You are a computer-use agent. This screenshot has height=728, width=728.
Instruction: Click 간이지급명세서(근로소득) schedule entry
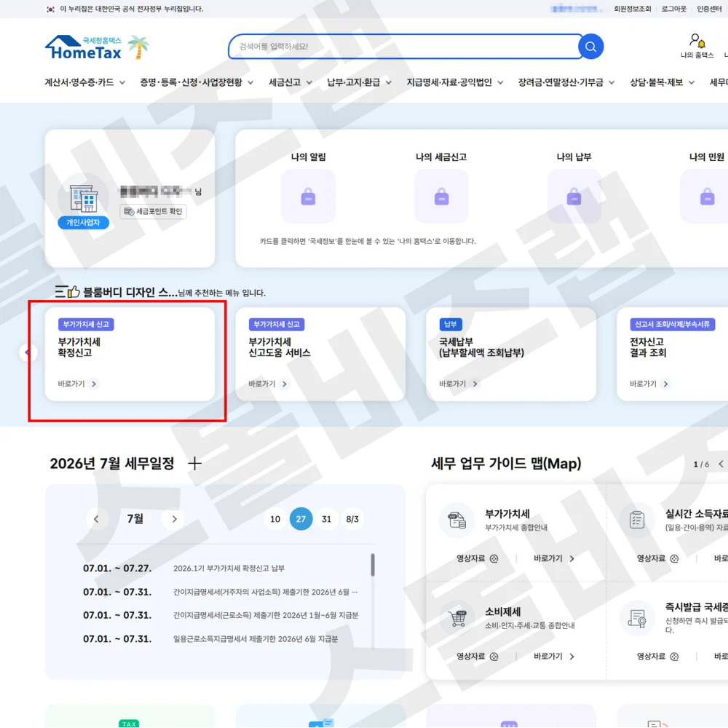266,615
